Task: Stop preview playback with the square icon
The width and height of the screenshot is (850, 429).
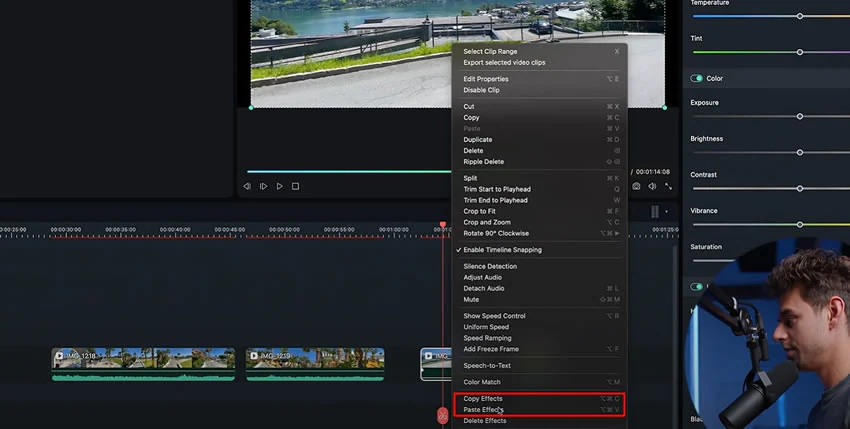Action: tap(295, 186)
